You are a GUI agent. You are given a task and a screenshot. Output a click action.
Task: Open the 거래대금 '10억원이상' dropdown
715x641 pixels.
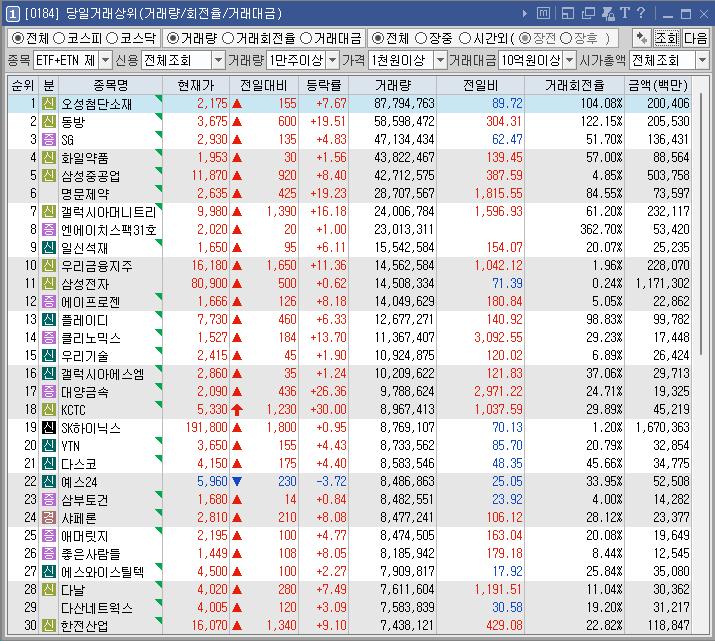click(570, 60)
